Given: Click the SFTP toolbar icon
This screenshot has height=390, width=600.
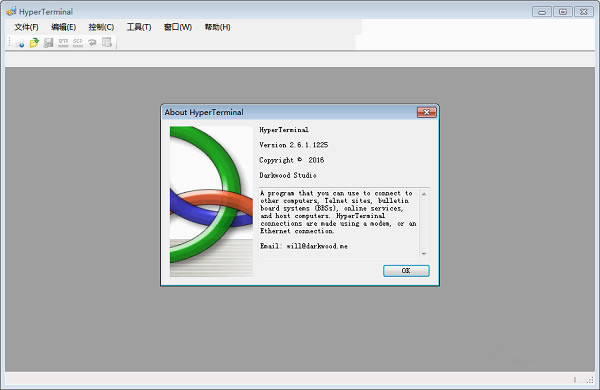Looking at the screenshot, I should point(63,42).
